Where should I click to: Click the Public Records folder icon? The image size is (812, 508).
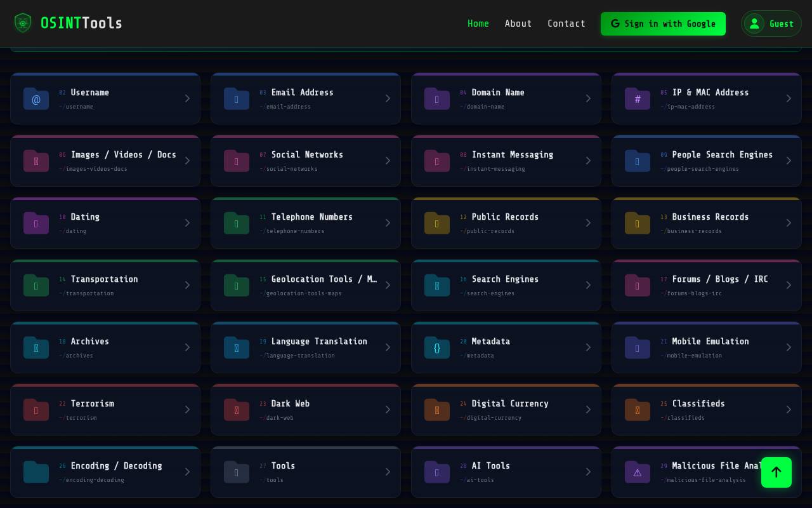tap(437, 223)
